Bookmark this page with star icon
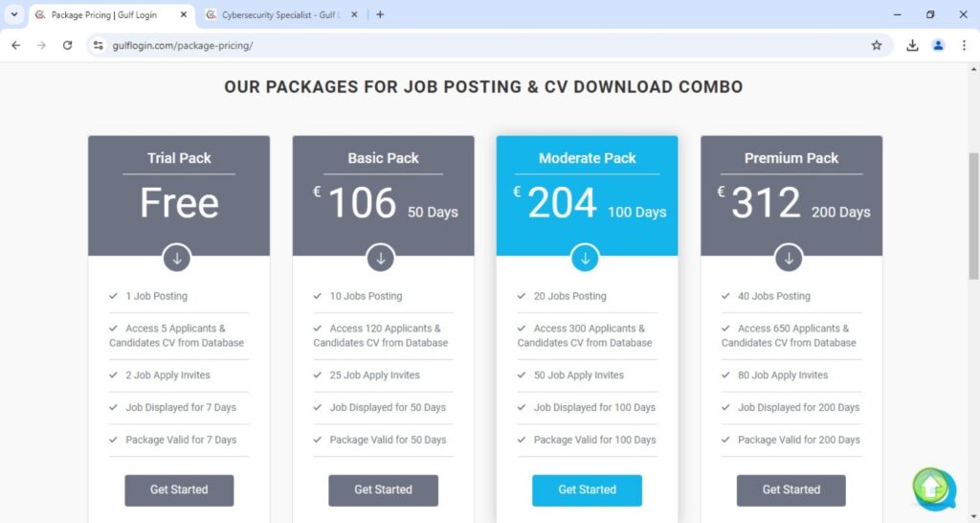 877,45
